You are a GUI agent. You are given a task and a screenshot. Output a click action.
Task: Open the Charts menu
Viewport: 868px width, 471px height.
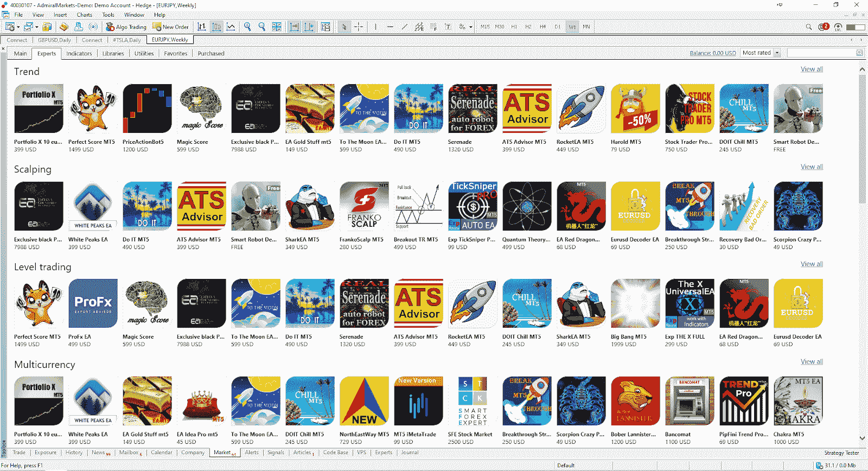[x=84, y=15]
